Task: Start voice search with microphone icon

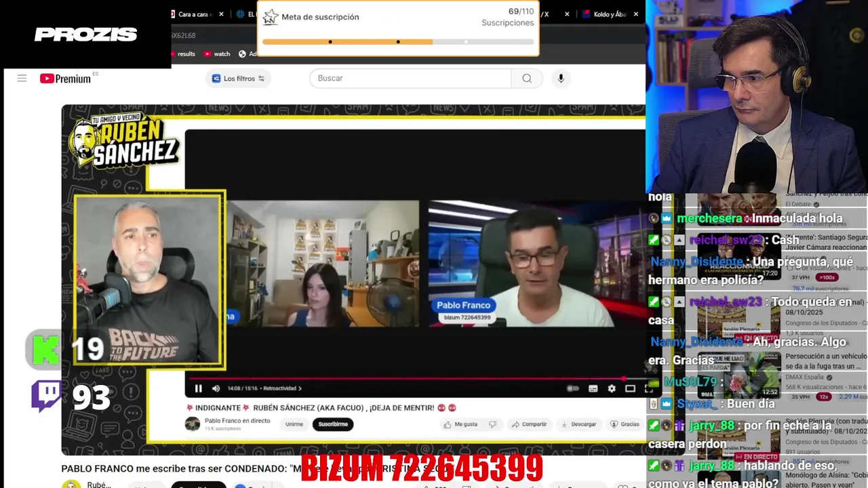Action: click(561, 79)
